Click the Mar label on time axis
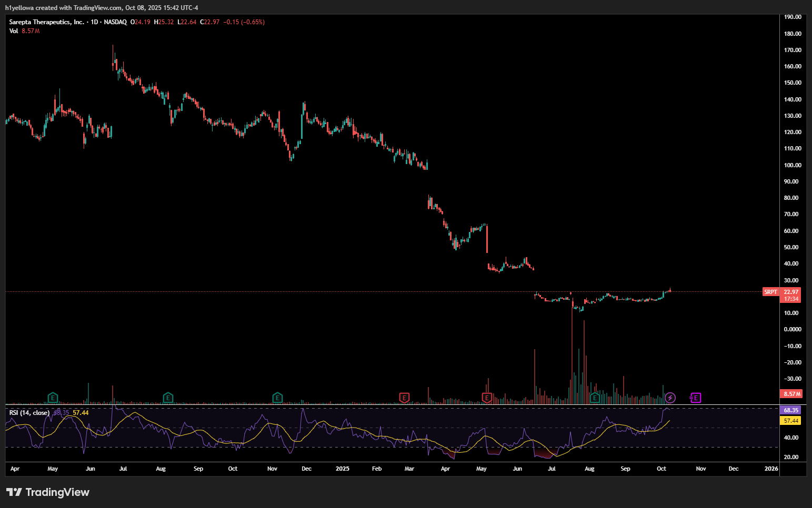The image size is (812, 508). tap(409, 469)
